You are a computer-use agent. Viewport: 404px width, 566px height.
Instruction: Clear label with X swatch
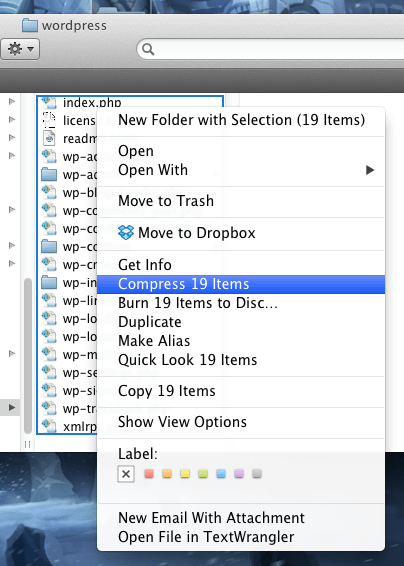(126, 474)
